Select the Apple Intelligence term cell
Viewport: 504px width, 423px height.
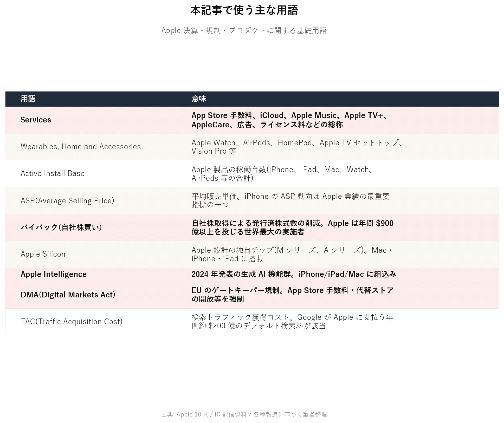click(x=81, y=274)
